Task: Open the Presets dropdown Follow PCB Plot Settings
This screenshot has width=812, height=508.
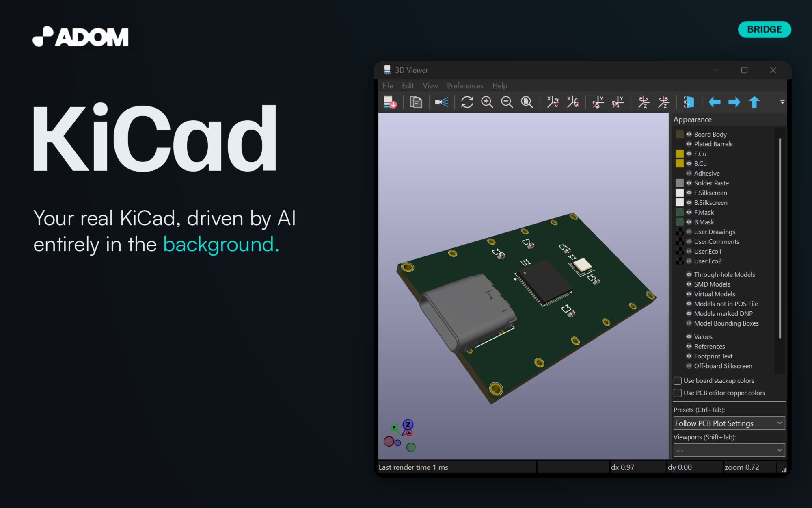Action: (729, 423)
